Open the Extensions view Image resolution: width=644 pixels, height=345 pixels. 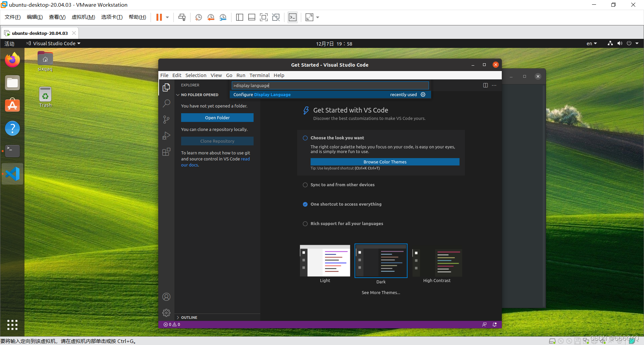166,152
